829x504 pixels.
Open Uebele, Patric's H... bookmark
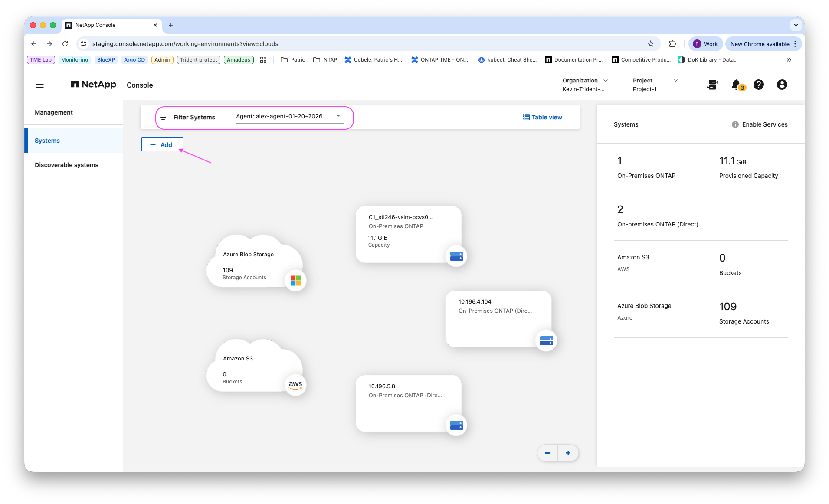click(373, 60)
